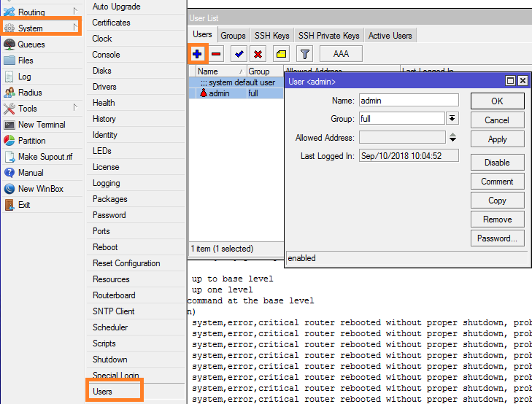This screenshot has width=532, height=404.
Task: Open Reboot in the System submenu
Action: (x=136, y=247)
